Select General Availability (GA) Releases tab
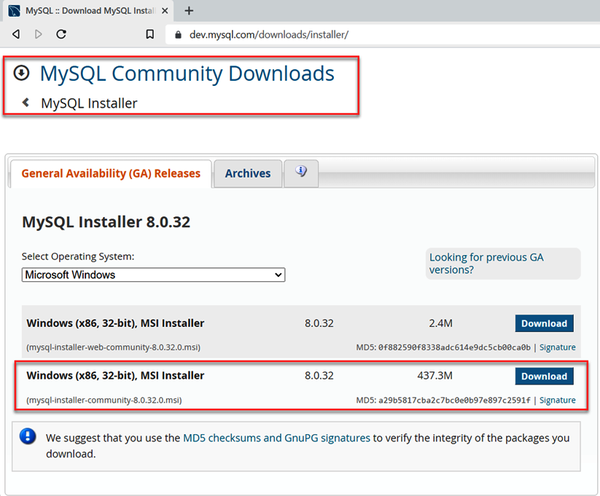 click(x=111, y=173)
